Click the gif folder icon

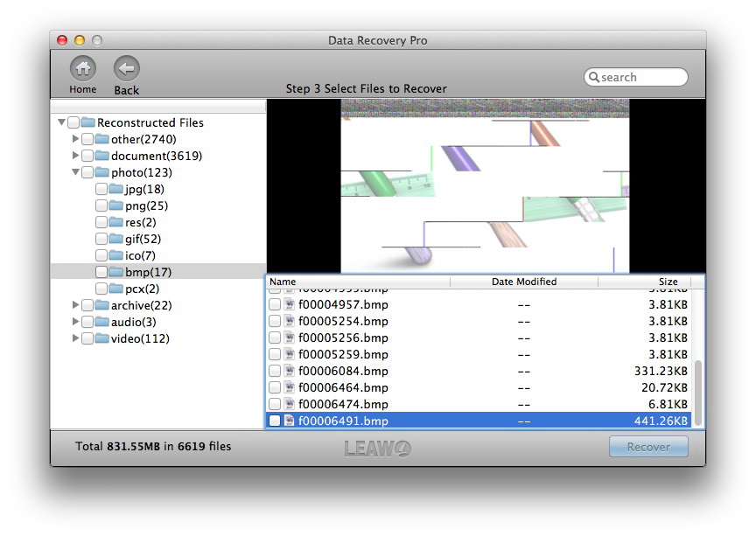(115, 239)
